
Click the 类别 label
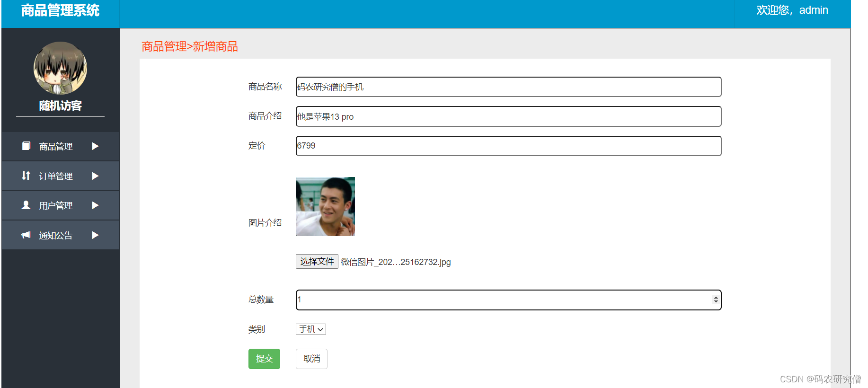coord(257,329)
